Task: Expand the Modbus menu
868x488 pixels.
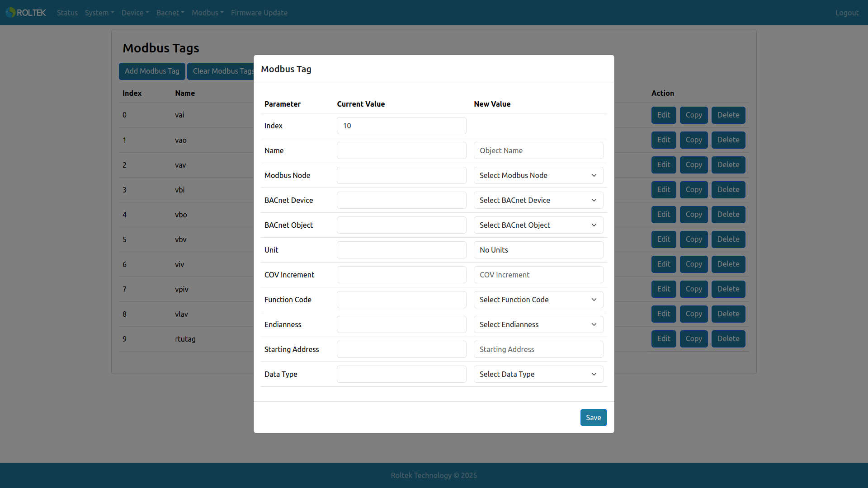Action: (208, 13)
